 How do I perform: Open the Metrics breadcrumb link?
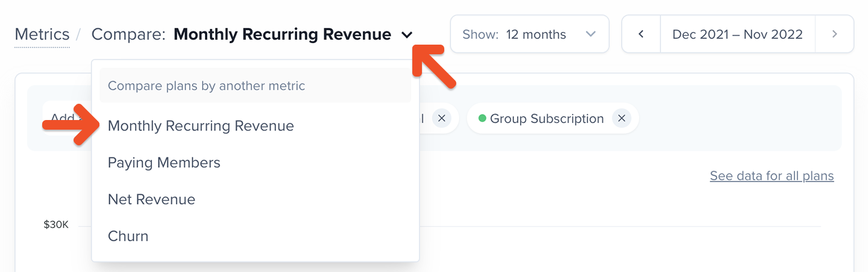click(42, 34)
